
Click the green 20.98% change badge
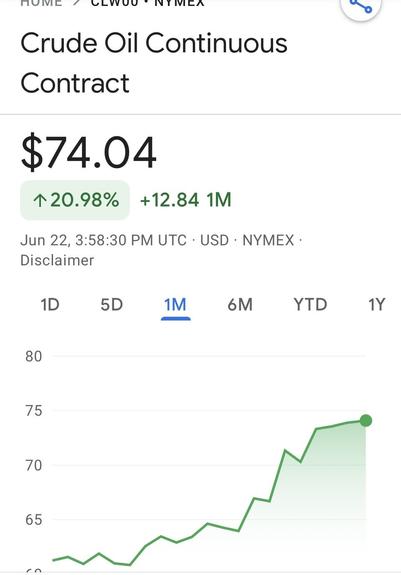[75, 200]
